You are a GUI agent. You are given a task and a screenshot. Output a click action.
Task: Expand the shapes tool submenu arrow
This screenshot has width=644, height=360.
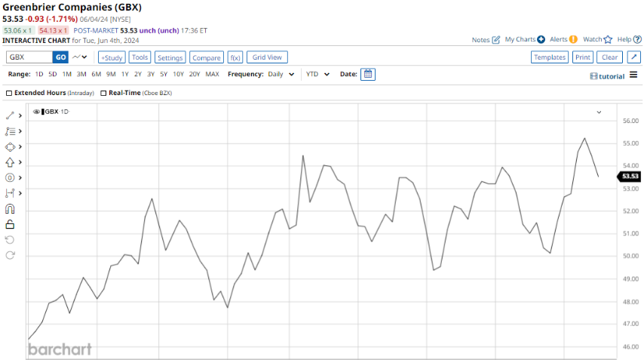[x=20, y=147]
